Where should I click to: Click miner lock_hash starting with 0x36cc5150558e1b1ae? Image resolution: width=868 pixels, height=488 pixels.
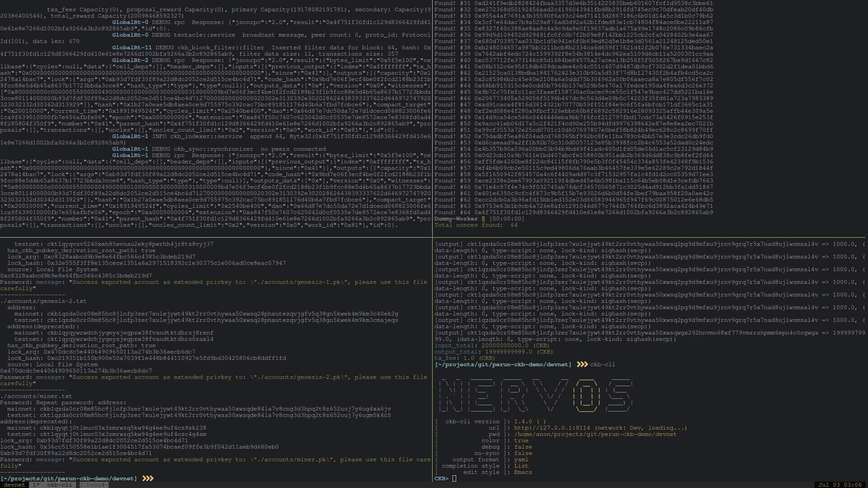159,447
